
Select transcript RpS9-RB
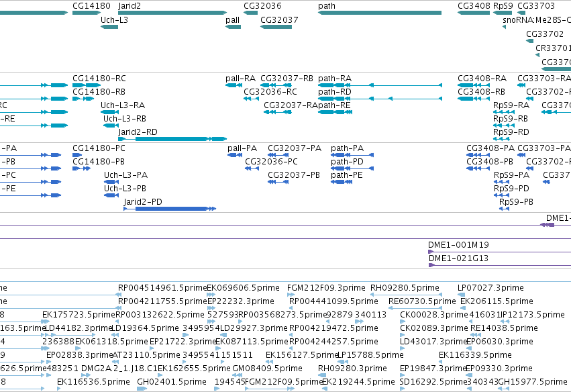click(x=504, y=126)
